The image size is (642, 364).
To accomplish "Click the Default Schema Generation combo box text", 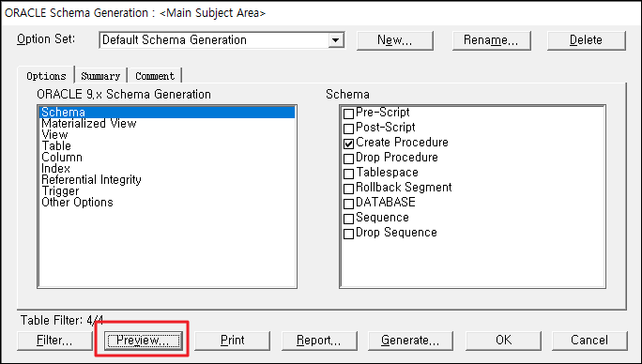I will (175, 40).
